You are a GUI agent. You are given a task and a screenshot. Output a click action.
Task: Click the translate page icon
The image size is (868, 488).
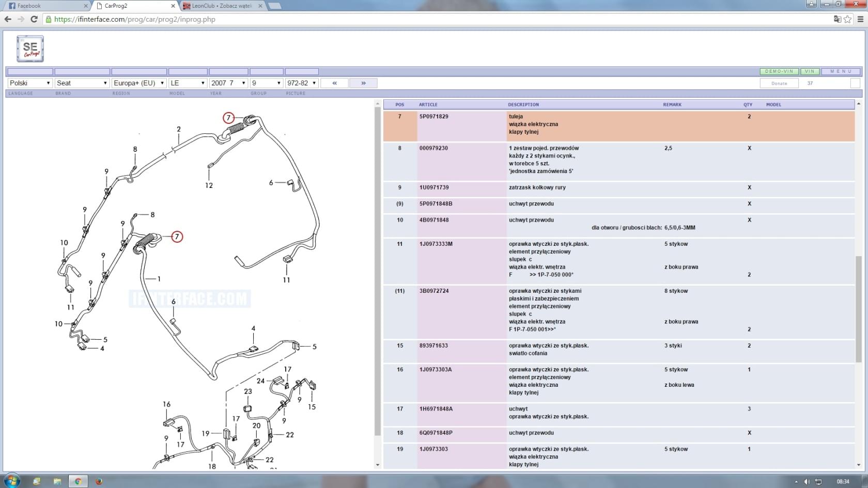click(x=838, y=19)
